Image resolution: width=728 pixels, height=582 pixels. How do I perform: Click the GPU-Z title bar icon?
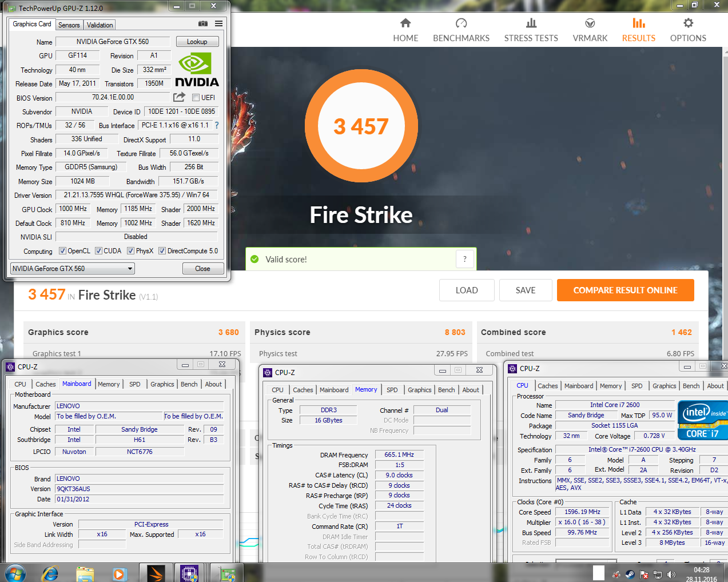coord(12,8)
